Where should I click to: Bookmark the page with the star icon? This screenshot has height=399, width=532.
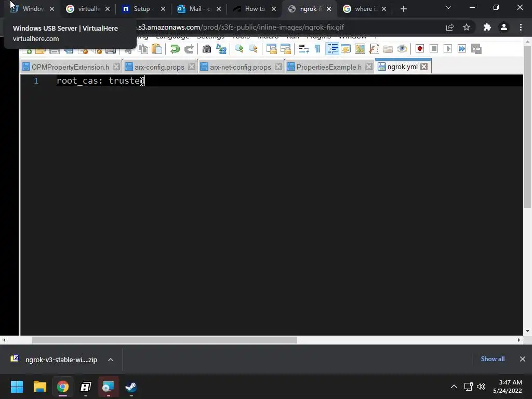tap(467, 28)
